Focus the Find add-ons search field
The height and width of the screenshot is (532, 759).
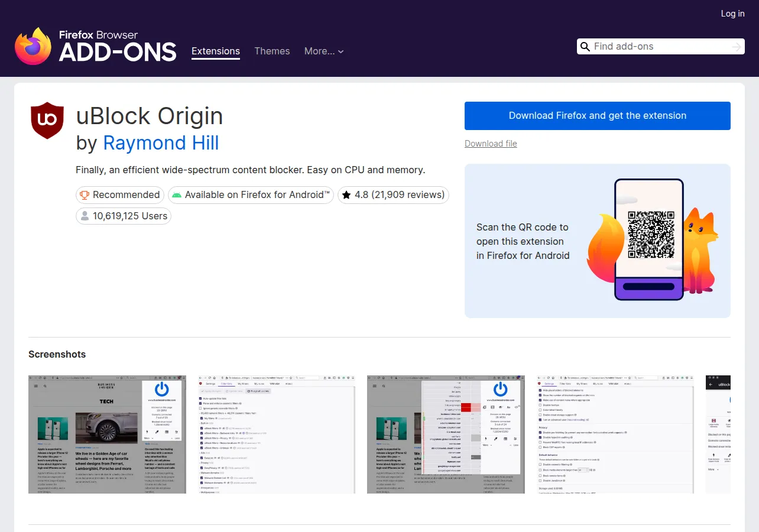click(x=660, y=47)
